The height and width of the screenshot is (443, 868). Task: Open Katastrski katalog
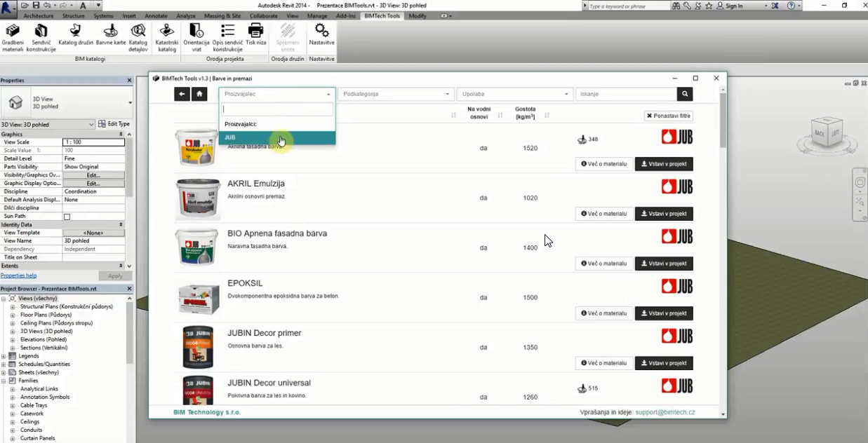[167, 38]
